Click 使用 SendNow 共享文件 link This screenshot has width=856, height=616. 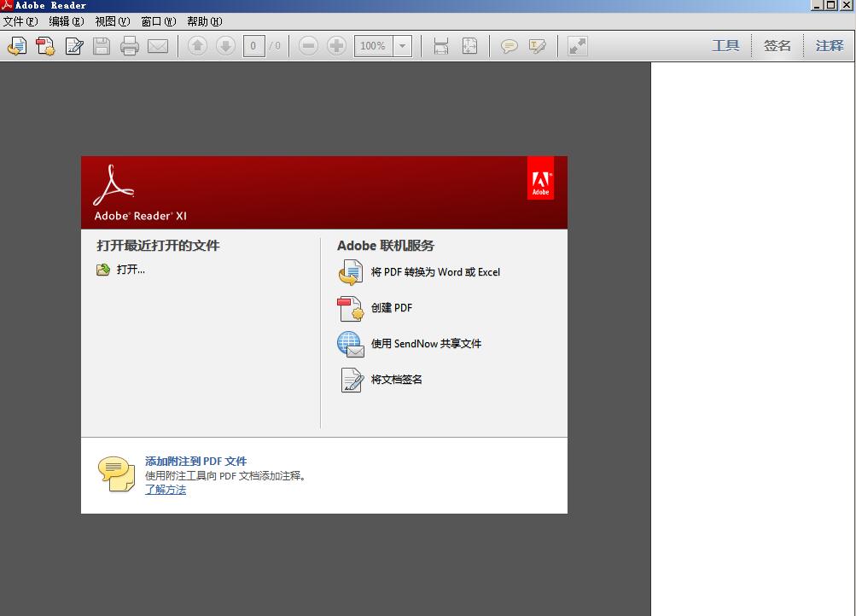point(427,344)
